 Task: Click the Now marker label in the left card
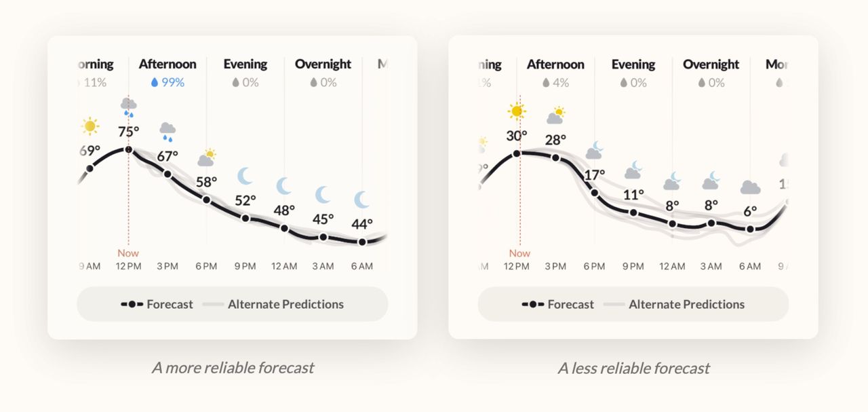tap(128, 253)
